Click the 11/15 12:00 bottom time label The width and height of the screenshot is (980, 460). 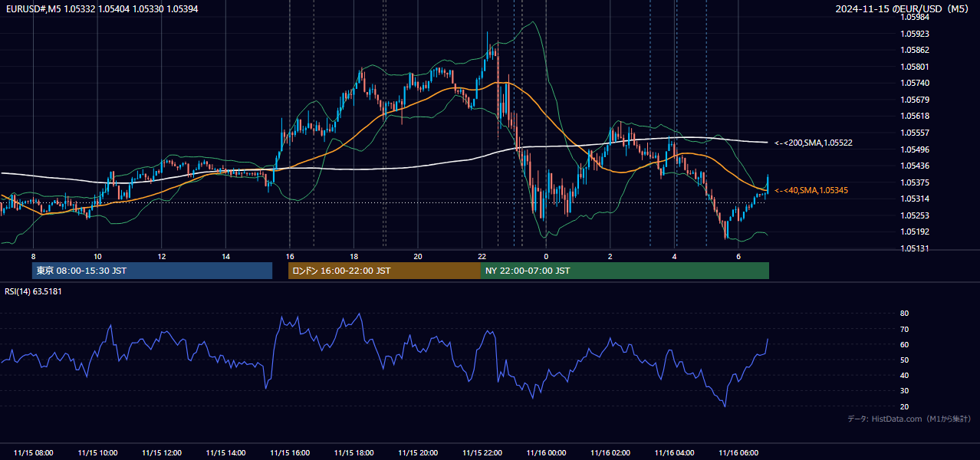[162, 453]
